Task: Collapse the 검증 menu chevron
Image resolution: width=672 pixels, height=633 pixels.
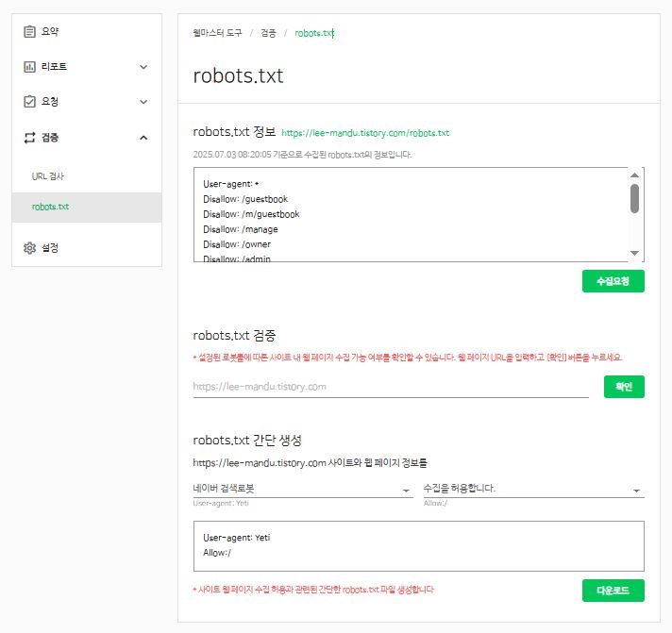Action: pos(143,138)
